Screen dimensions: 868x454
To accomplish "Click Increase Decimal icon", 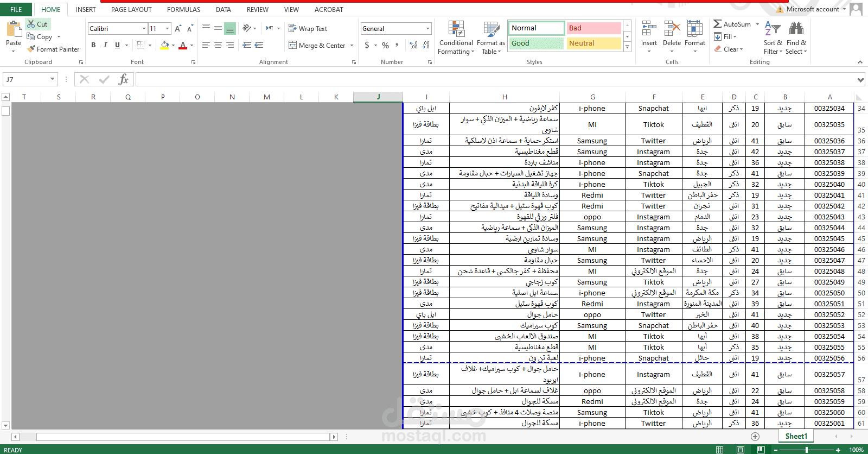I will tap(414, 45).
